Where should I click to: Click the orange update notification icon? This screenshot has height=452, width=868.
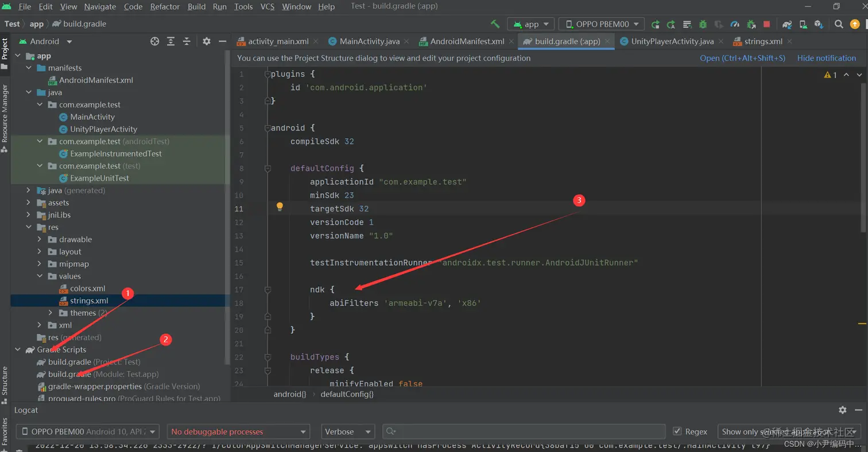tap(855, 24)
